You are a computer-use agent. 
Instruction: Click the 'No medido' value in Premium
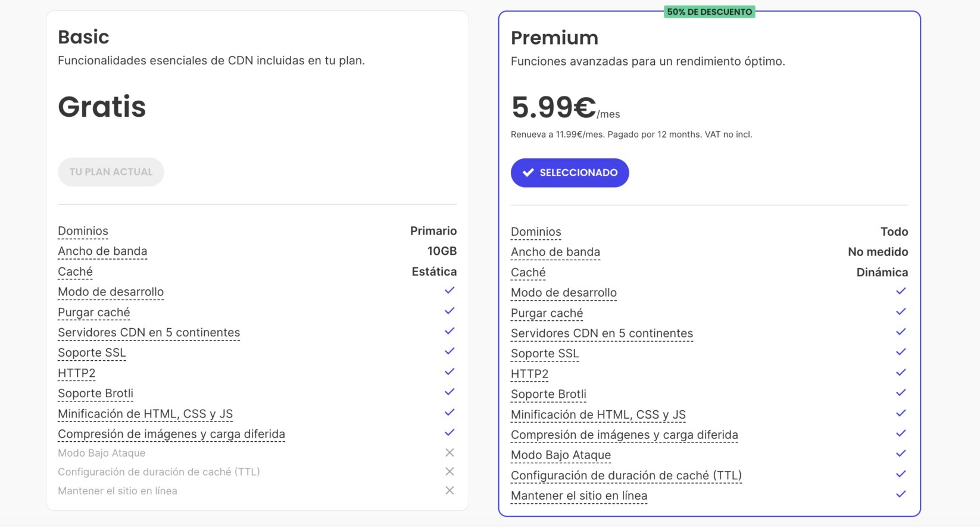(x=878, y=252)
